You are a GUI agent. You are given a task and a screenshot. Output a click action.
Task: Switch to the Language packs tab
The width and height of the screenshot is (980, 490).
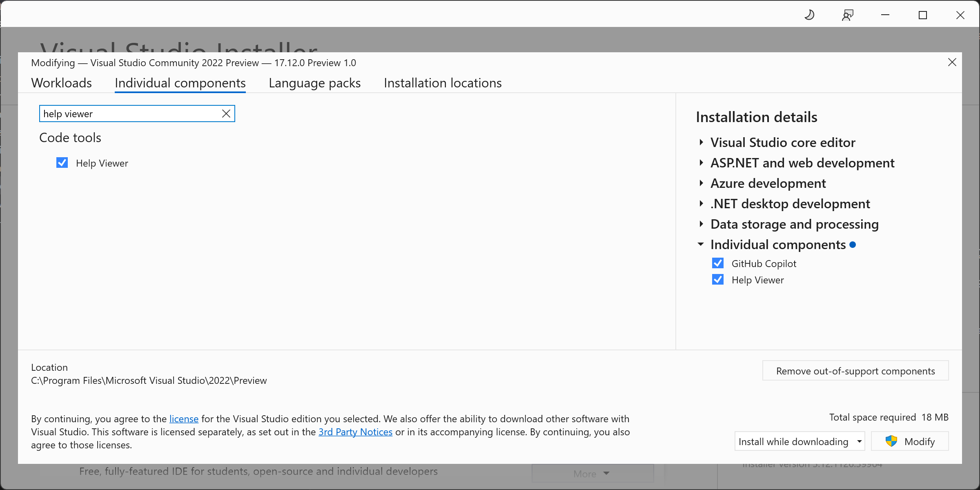pos(314,82)
